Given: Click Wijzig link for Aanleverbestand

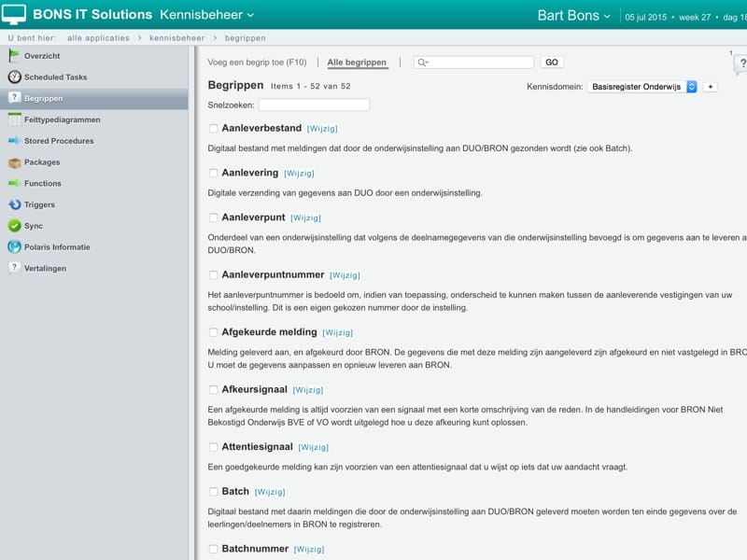Looking at the screenshot, I should tap(322, 129).
